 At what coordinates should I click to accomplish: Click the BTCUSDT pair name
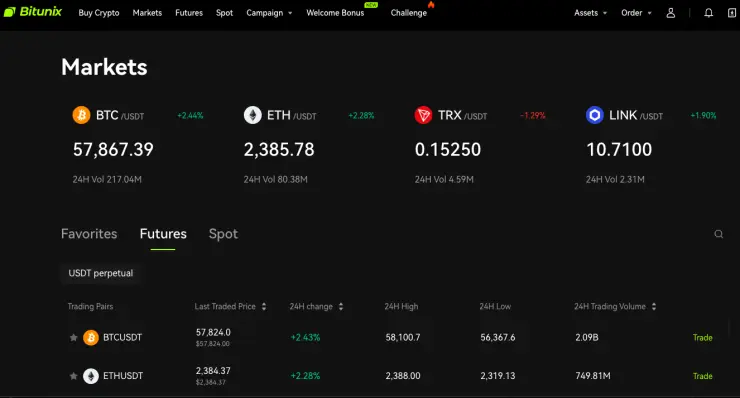point(122,338)
